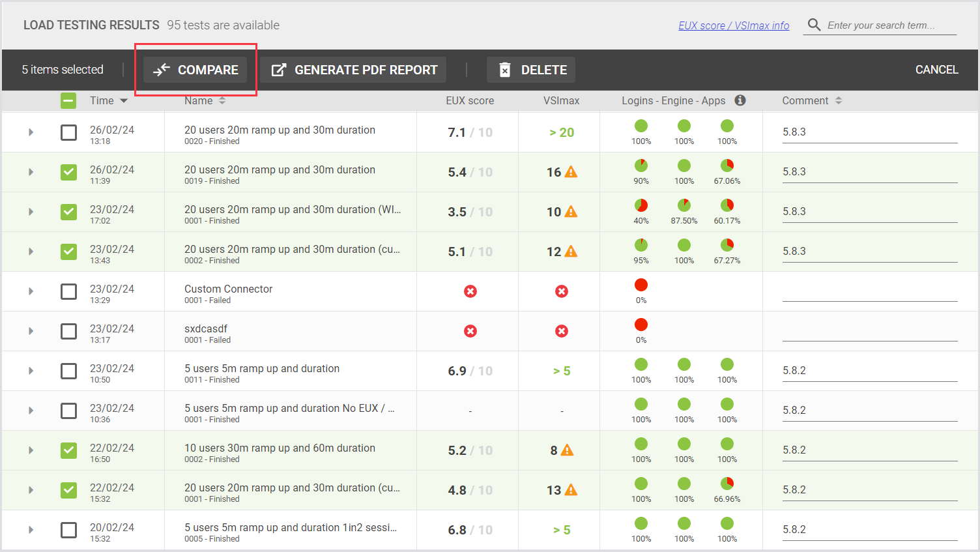Uncheck the 23/02/24 17:02 test checkbox
980x552 pixels.
(68, 212)
